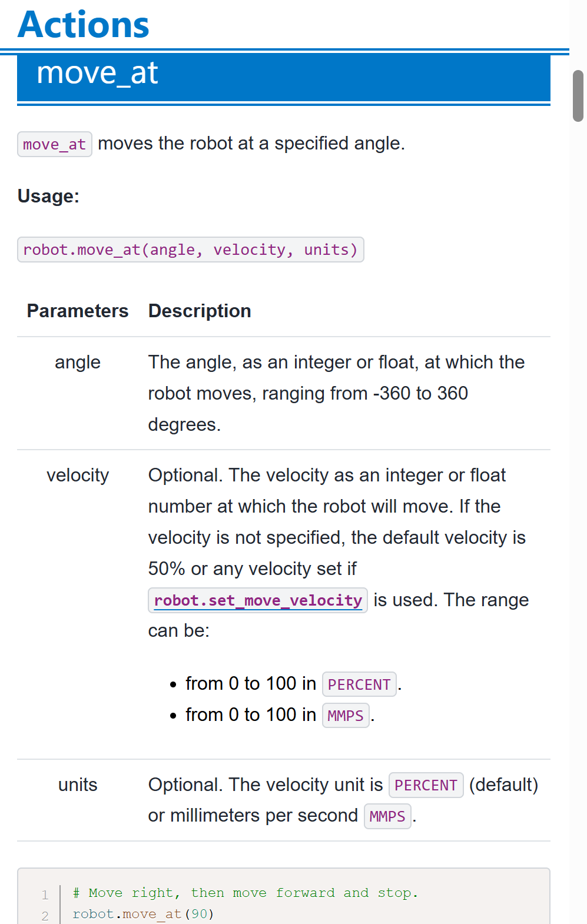This screenshot has height=924, width=587.
Task: Click the Usage: label
Action: click(x=48, y=196)
